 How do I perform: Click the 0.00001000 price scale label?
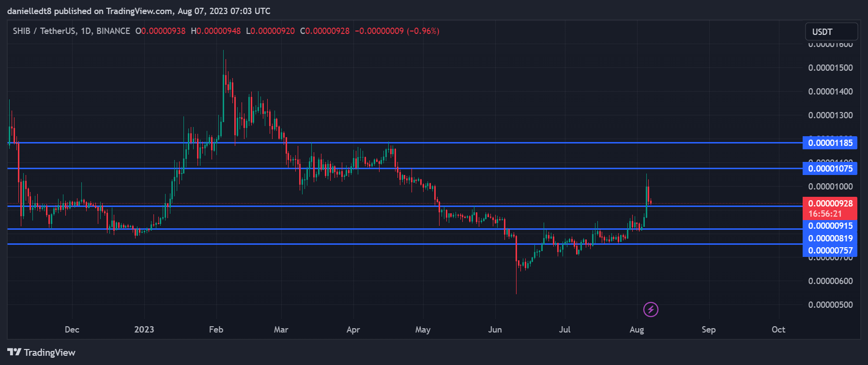[x=830, y=187]
